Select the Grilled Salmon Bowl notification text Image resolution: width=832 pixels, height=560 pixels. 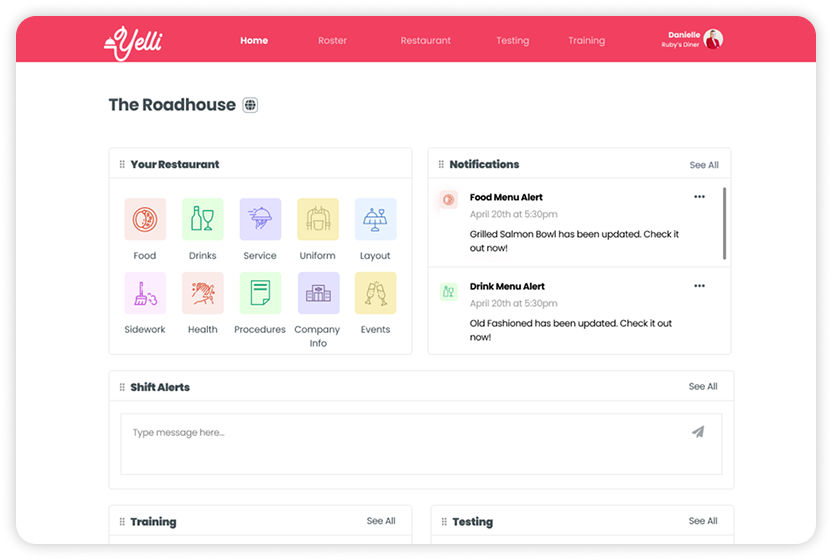coord(574,241)
